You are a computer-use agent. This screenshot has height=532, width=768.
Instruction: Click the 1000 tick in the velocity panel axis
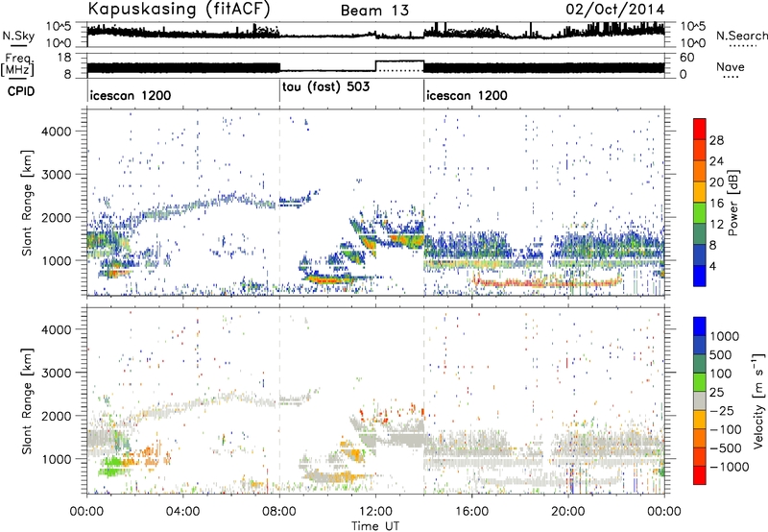coord(56,459)
